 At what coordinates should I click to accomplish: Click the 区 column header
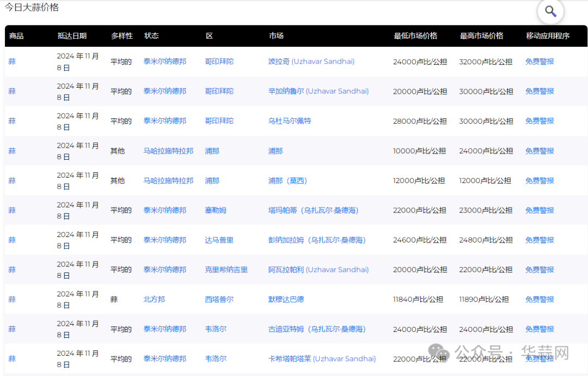209,35
